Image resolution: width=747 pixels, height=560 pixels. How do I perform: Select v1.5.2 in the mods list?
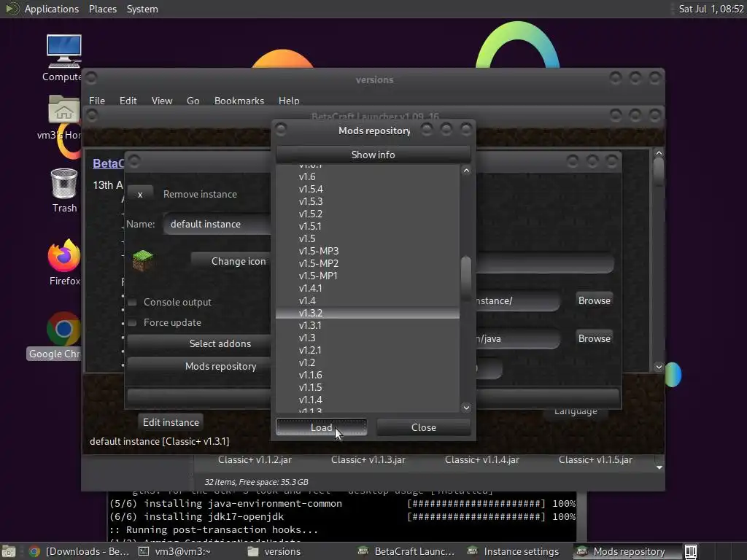click(x=368, y=214)
